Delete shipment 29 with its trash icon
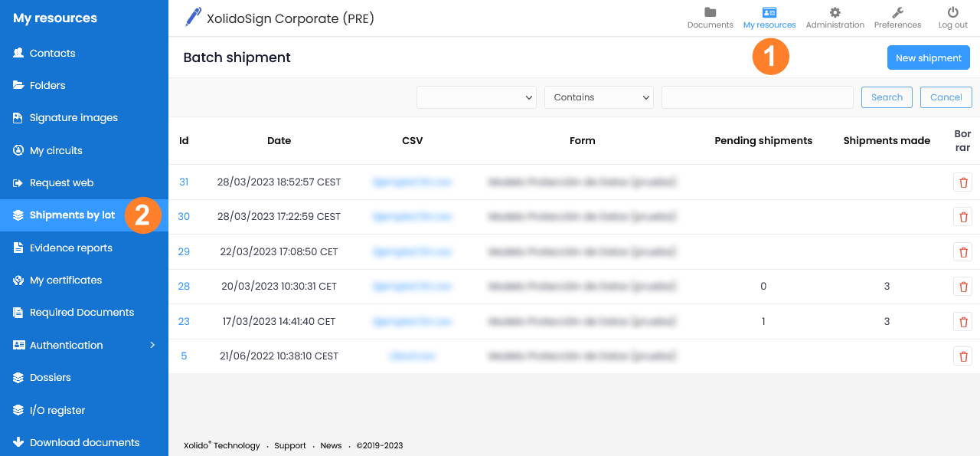 [x=963, y=251]
